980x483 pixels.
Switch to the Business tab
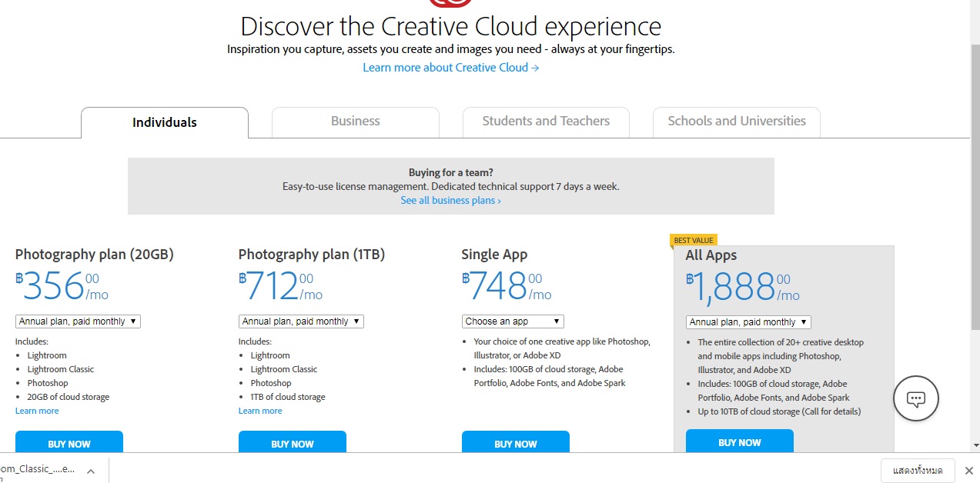pyautogui.click(x=356, y=122)
